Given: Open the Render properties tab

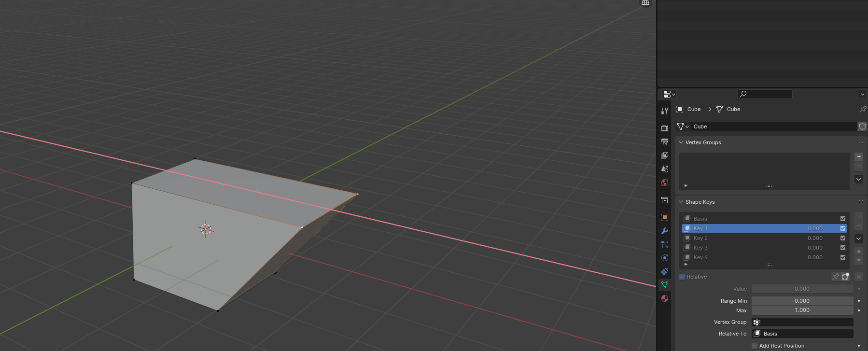Looking at the screenshot, I should [x=665, y=128].
